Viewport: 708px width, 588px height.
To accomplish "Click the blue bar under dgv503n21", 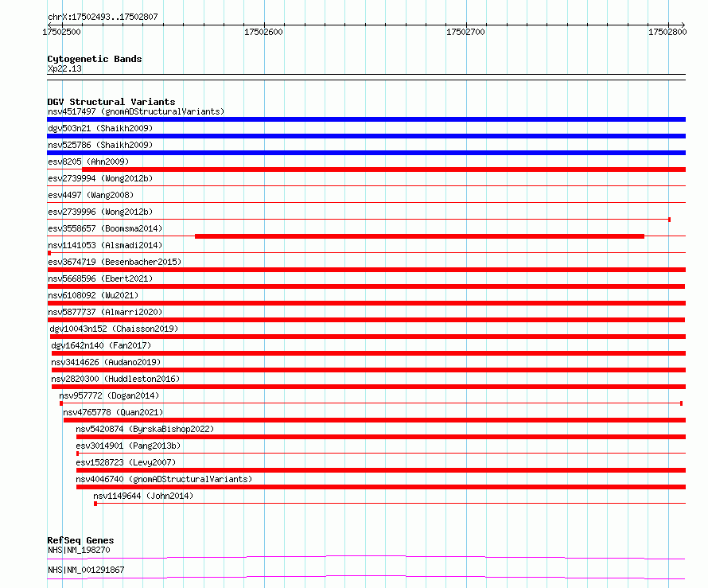I will click(x=366, y=136).
